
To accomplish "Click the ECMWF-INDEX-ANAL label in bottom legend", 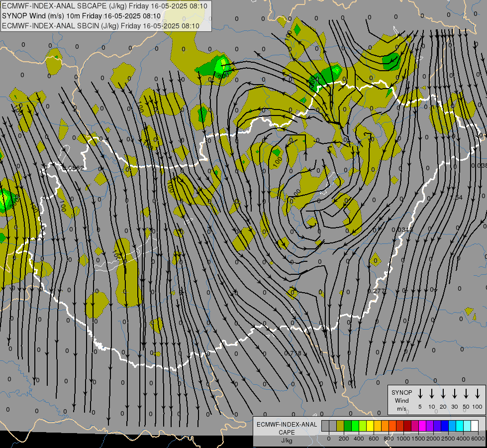I will tap(287, 425).
